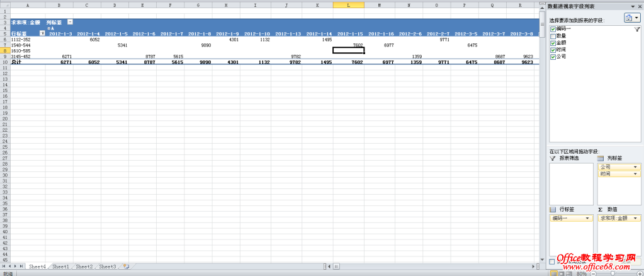Click the 总计 total row label
Screen dimensions: 644x276
tap(28, 62)
